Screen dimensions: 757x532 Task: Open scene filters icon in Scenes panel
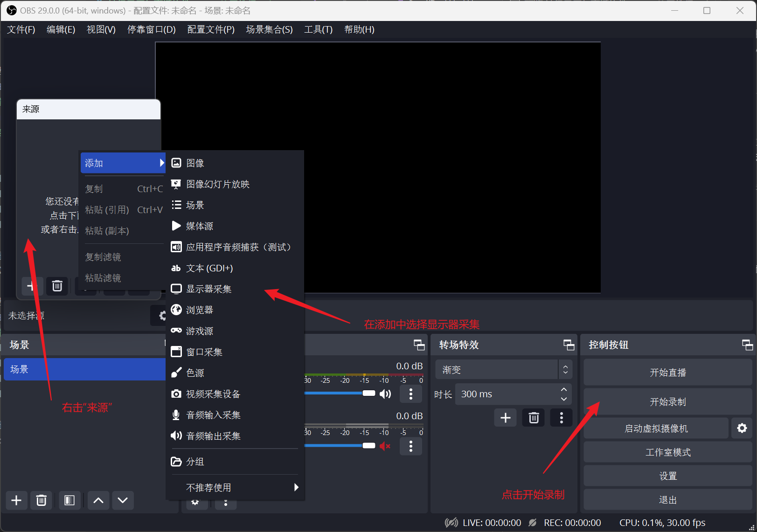pos(69,500)
